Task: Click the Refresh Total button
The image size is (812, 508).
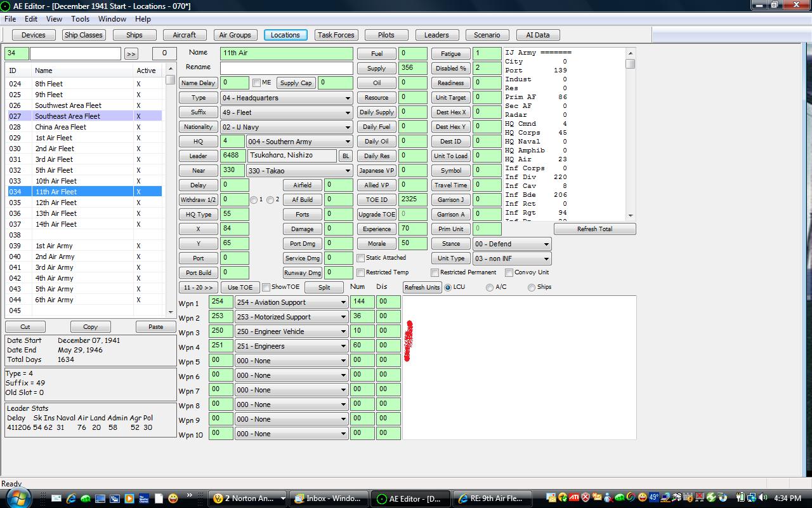Action: tap(594, 229)
